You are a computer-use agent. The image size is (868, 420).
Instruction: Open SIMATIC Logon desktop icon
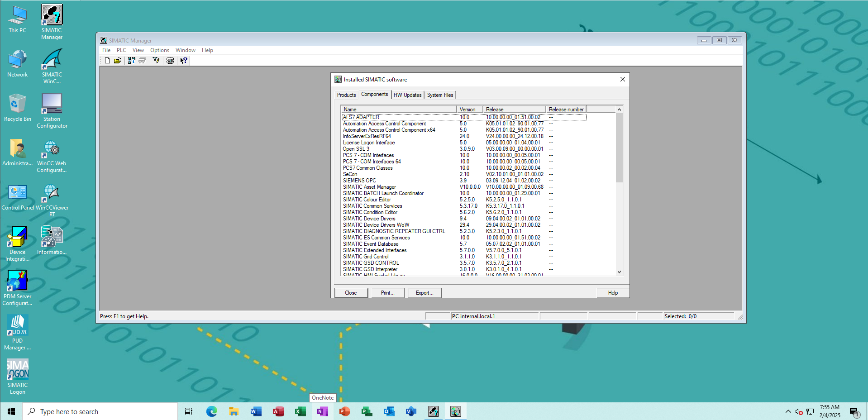click(x=18, y=377)
